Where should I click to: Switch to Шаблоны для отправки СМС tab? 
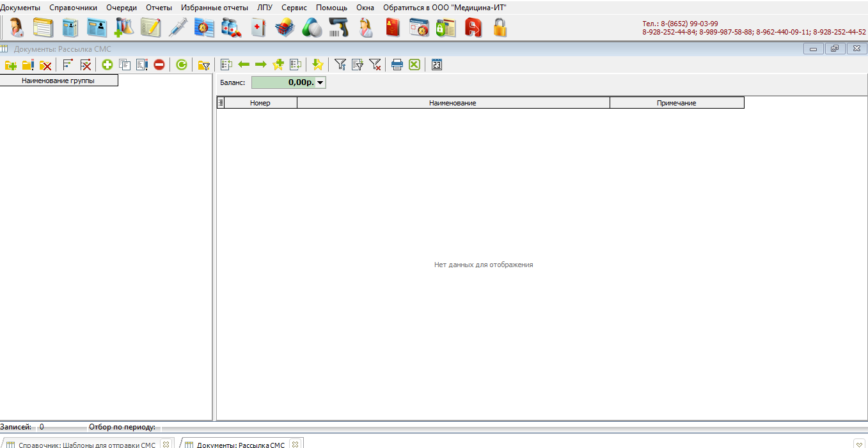86,445
